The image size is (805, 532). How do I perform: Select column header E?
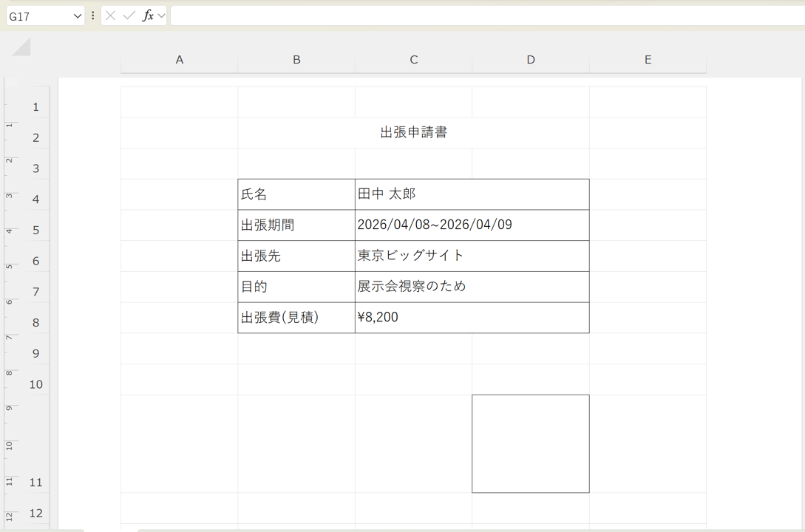(648, 60)
